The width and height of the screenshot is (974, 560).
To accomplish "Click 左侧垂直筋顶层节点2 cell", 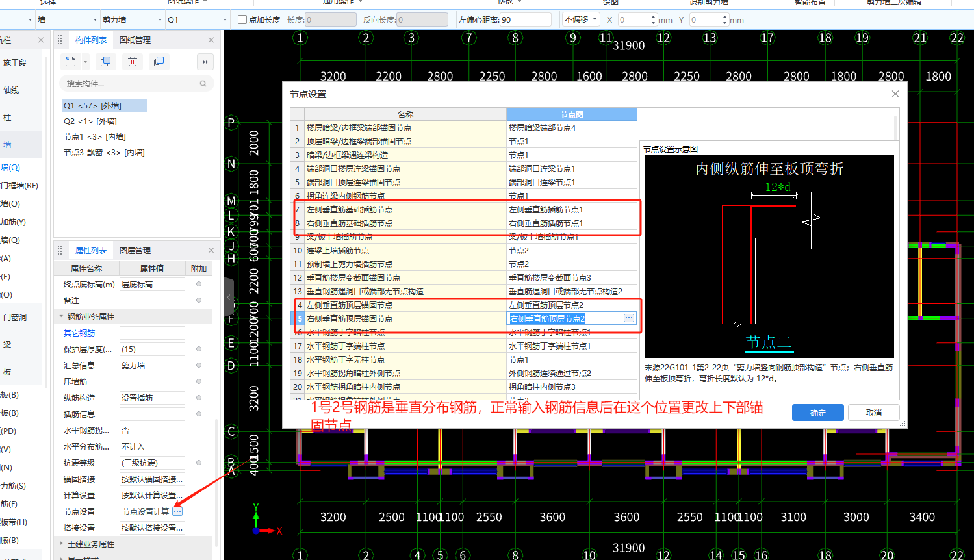I will (x=572, y=305).
